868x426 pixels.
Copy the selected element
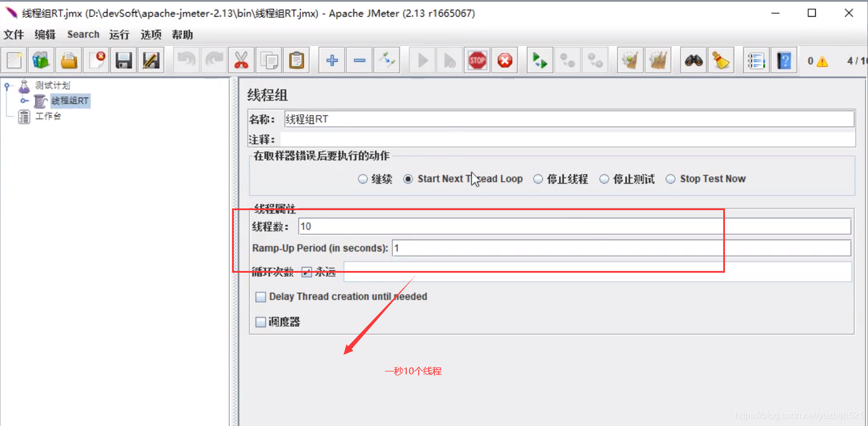pyautogui.click(x=269, y=60)
